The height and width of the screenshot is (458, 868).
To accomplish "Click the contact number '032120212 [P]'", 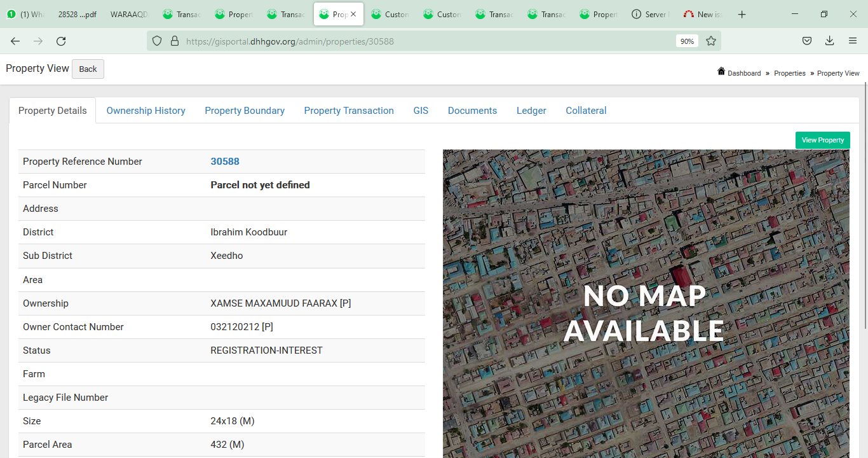I will (241, 327).
